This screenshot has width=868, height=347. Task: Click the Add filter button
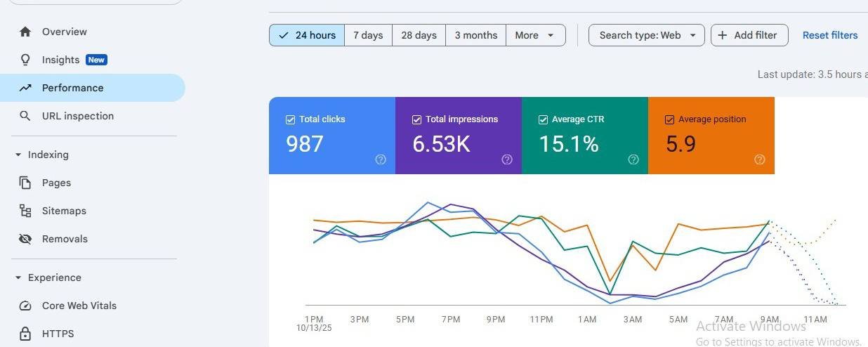749,35
